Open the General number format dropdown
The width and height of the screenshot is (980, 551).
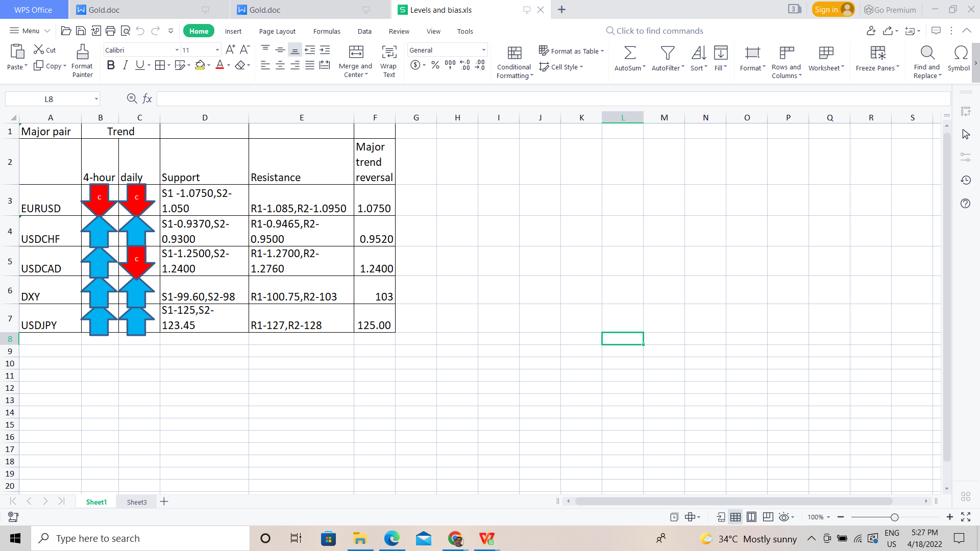click(483, 50)
